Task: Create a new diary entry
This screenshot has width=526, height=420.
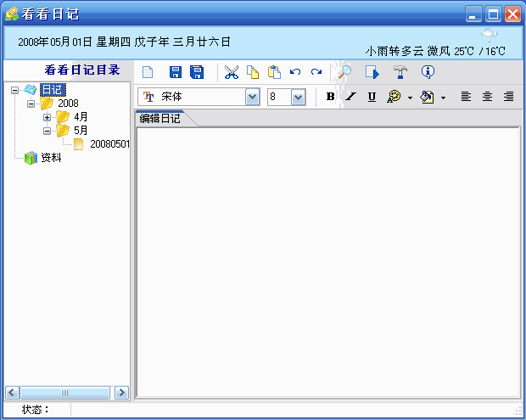Action: pos(148,73)
